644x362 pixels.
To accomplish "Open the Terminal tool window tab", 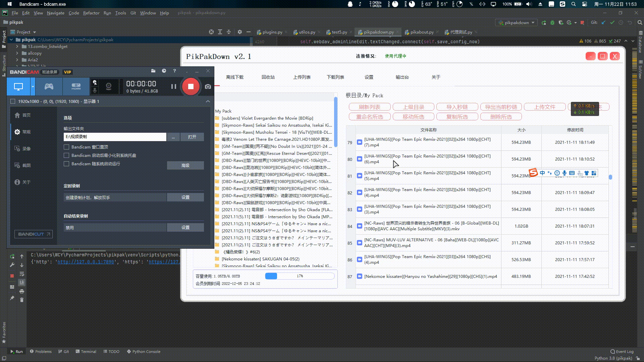I will 86,351.
